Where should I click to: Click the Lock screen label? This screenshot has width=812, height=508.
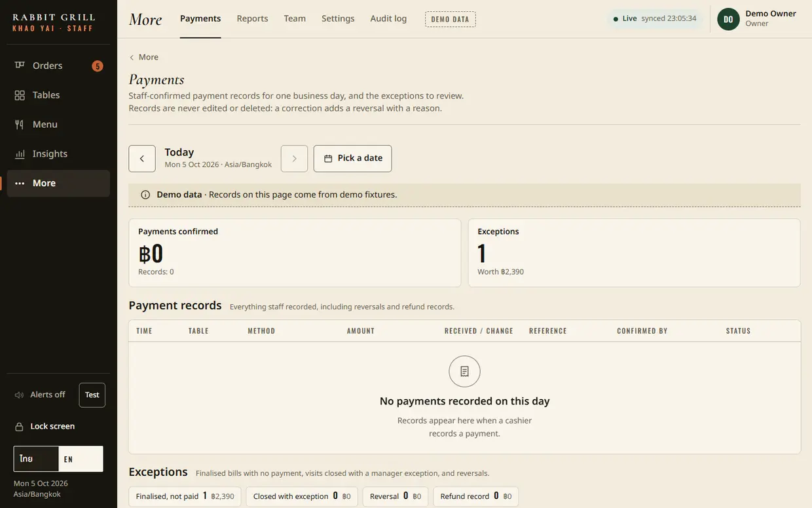(52, 427)
